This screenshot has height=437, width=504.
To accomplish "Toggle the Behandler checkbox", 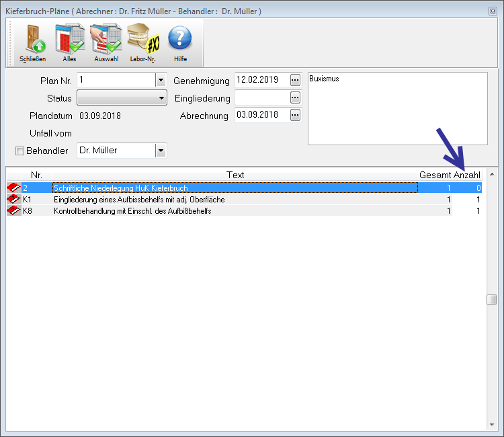I will pyautogui.click(x=19, y=151).
